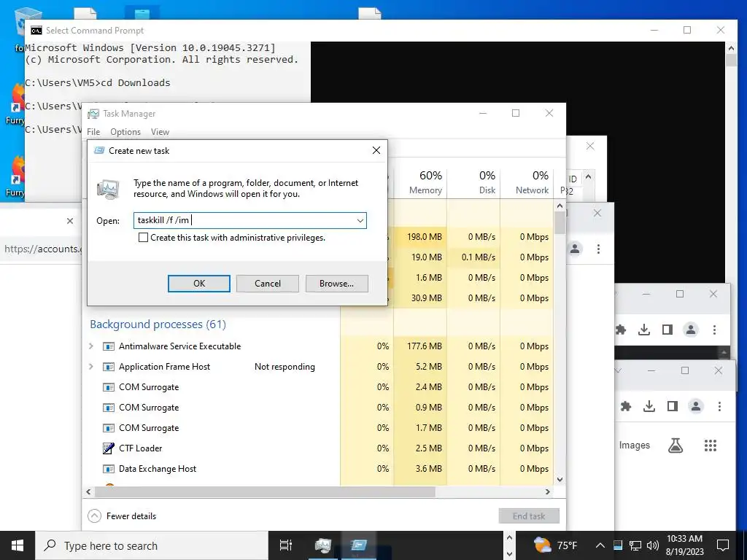Toggle side panel icon in middle Chrome window
This screenshot has height=560, width=747.
tap(667, 330)
